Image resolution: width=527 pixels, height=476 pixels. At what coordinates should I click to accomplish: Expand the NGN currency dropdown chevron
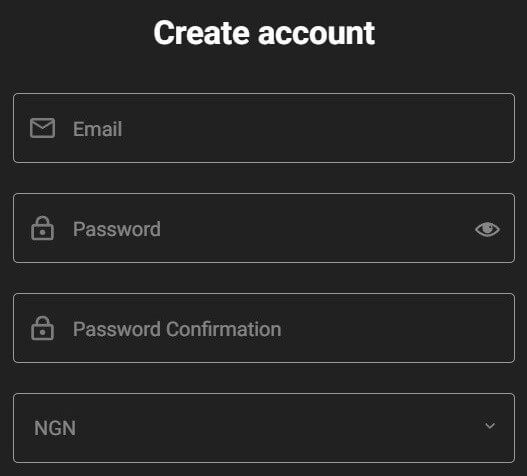pyautogui.click(x=490, y=426)
